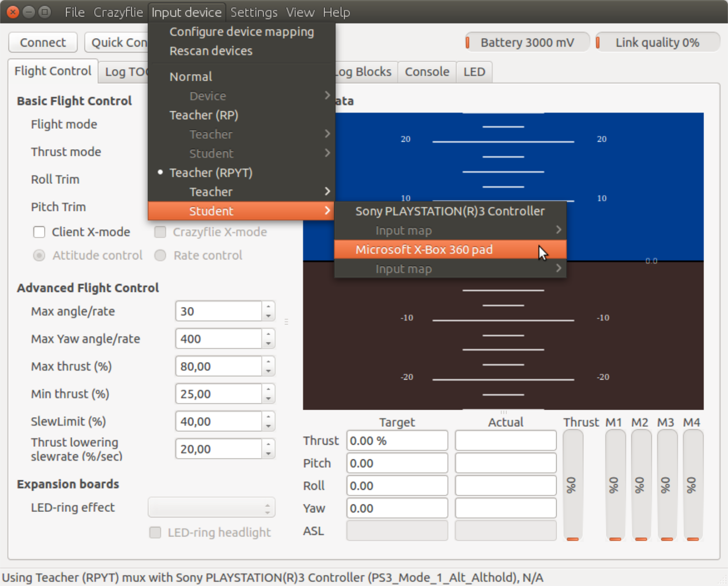Select Teacher (RPYT) mux option
The image size is (728, 586).
241,173
